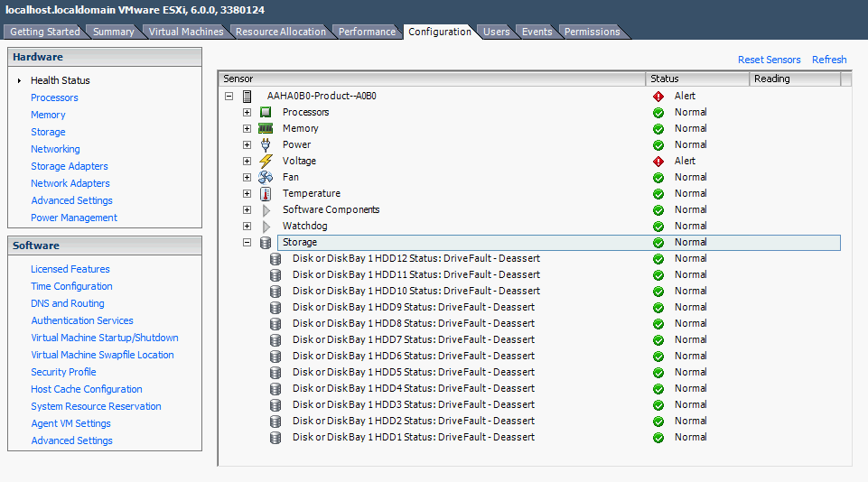This screenshot has height=482, width=868.
Task: Click the green Normal status icon for Fan
Action: (x=658, y=178)
